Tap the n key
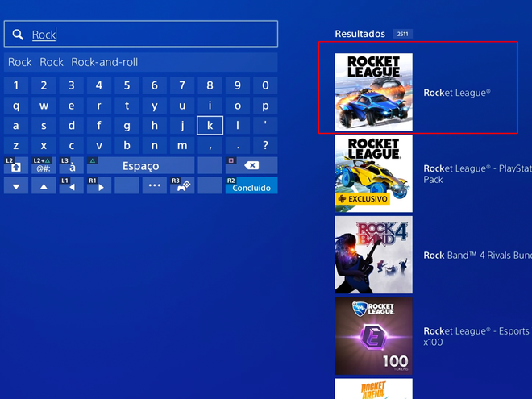The image size is (532, 399). (x=155, y=146)
